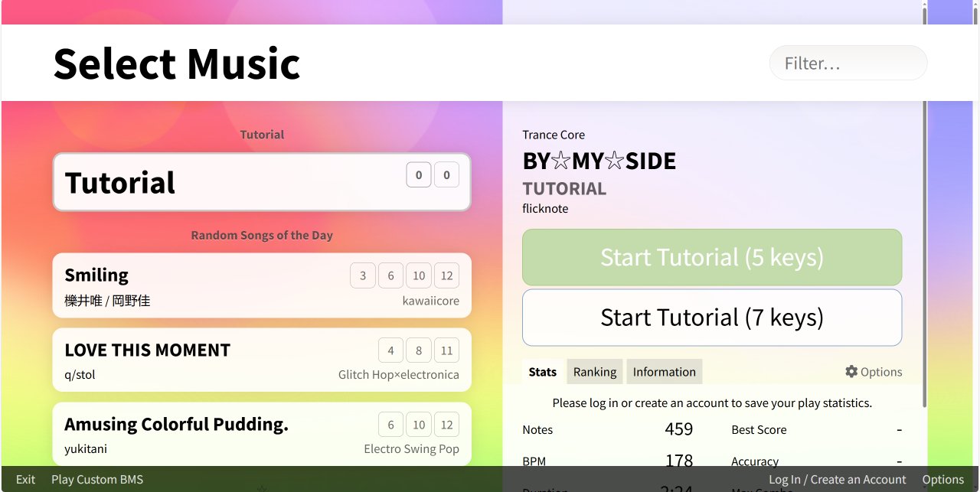
Task: Click the Notes value 459
Action: point(679,429)
